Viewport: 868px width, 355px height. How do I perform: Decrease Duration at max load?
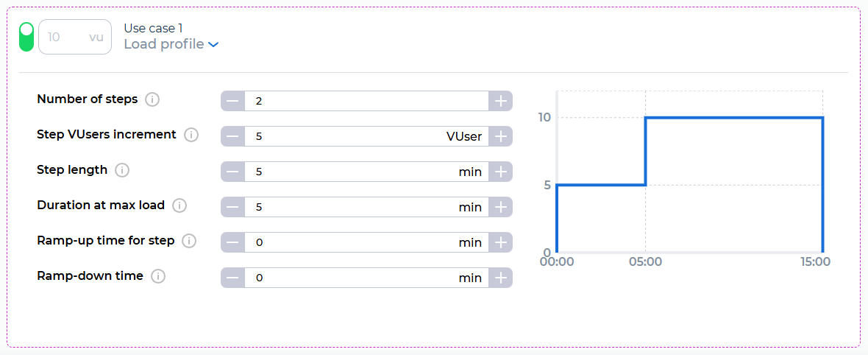232,207
